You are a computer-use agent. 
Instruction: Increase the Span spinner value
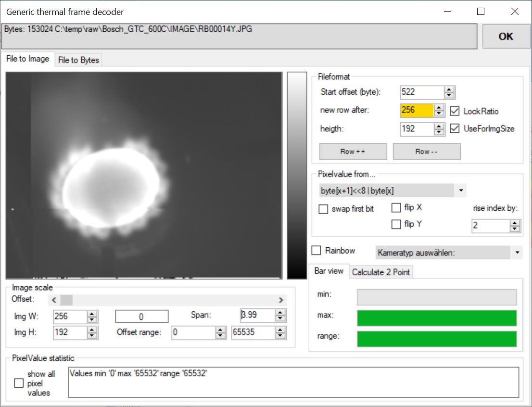coord(281,313)
